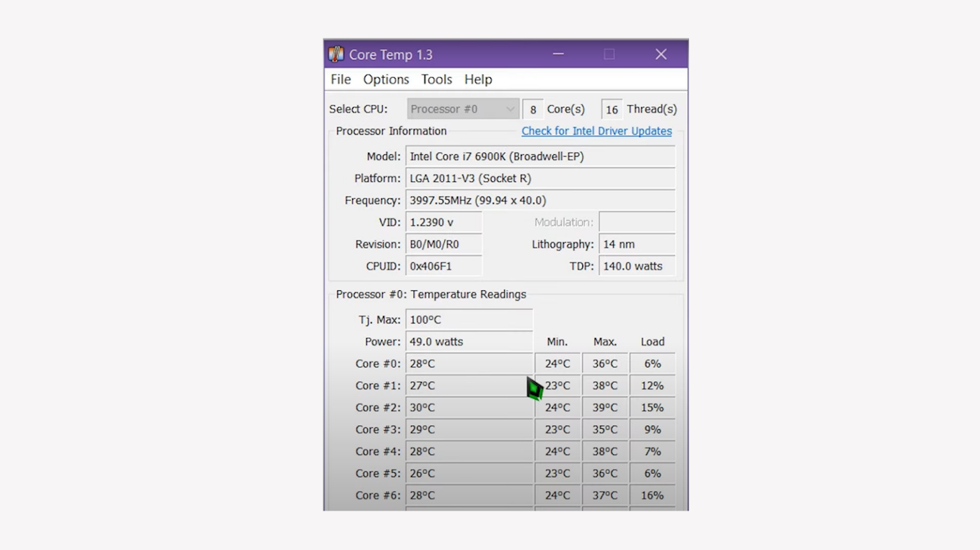Click the Frequency field showing 3997.55MHz

[540, 200]
